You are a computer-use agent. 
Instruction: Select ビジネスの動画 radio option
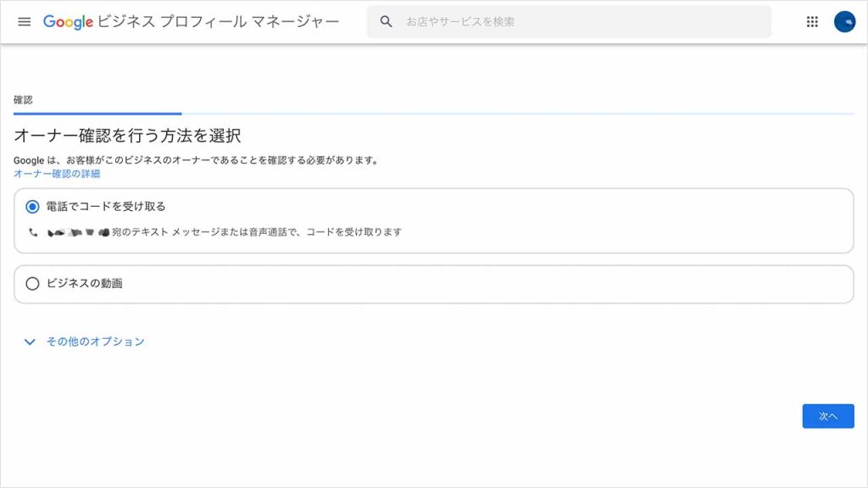[x=33, y=284]
